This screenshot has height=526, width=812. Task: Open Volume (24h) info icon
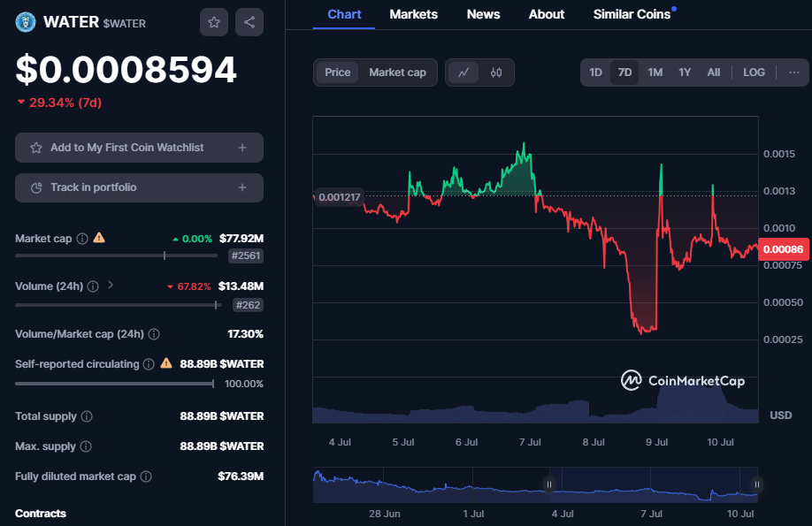tap(93, 286)
